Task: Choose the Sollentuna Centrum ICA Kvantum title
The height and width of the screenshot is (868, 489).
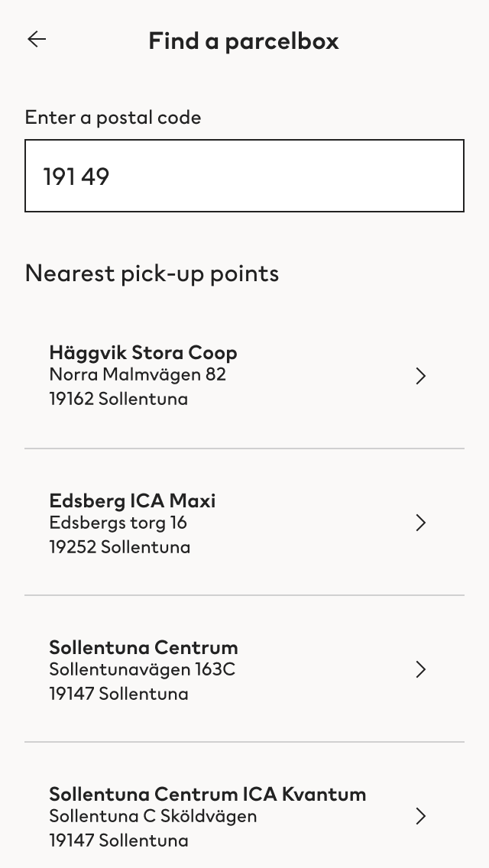Action: 208,794
